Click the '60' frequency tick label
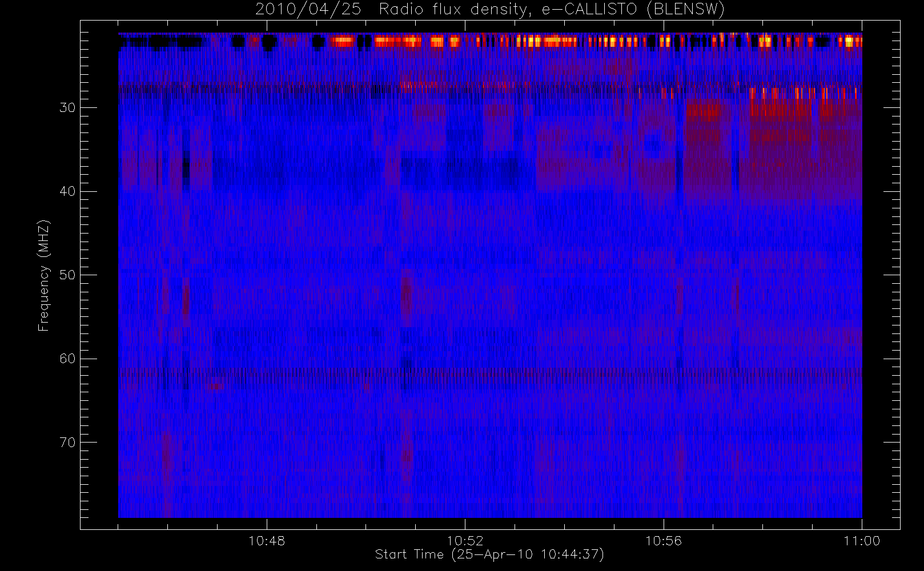 67,359
